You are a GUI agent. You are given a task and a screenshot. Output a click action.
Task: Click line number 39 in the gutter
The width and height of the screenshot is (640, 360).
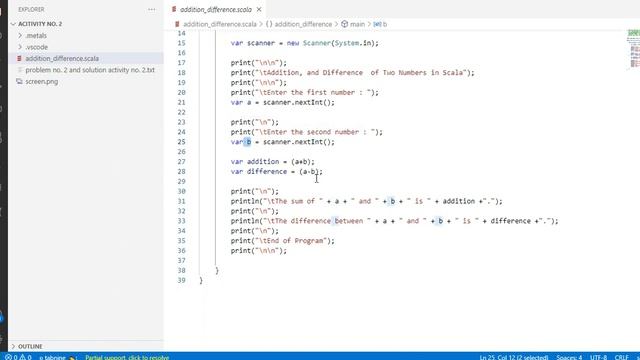point(181,280)
